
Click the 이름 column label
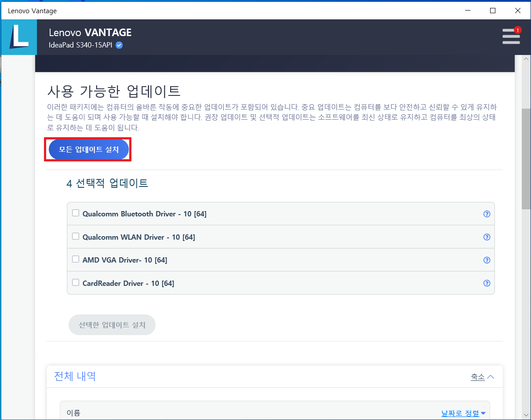click(x=73, y=413)
